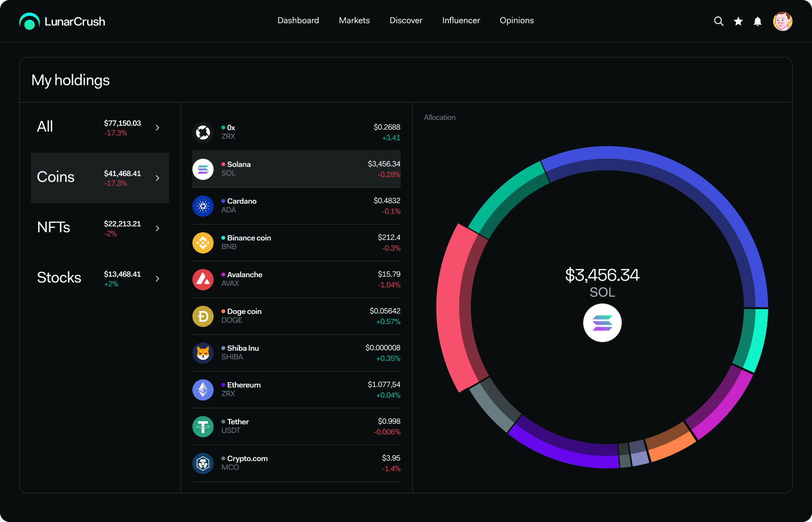Image resolution: width=812 pixels, height=522 pixels.
Task: Click Solana price $3,456.34 in list
Action: pyautogui.click(x=384, y=164)
